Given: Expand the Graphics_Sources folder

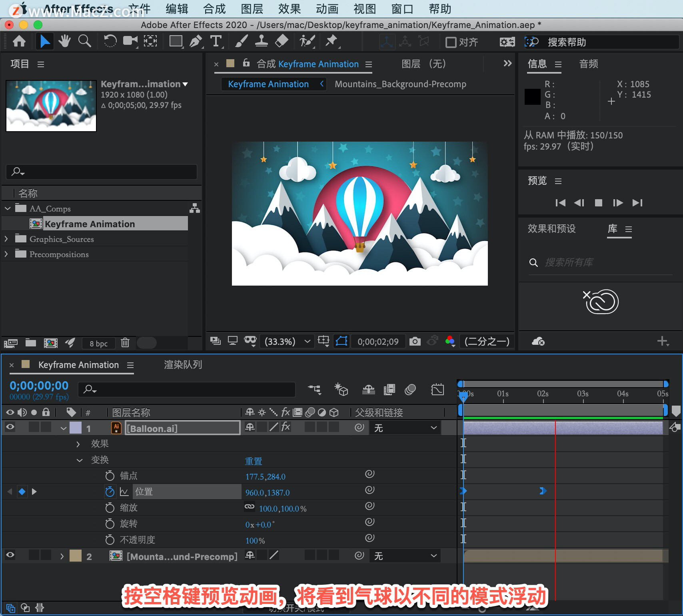Looking at the screenshot, I should point(6,239).
